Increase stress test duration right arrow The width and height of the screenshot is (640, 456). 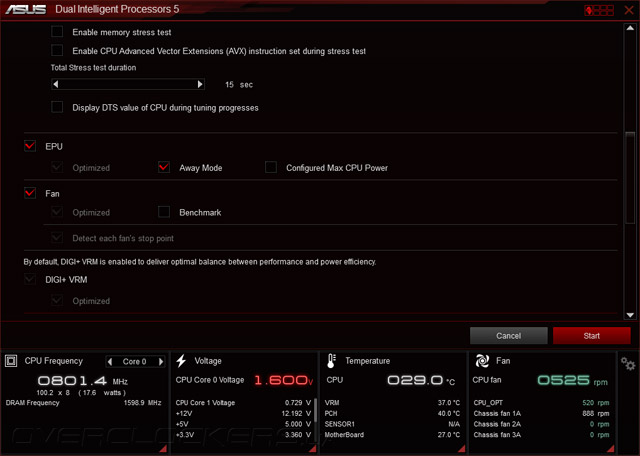(200, 84)
